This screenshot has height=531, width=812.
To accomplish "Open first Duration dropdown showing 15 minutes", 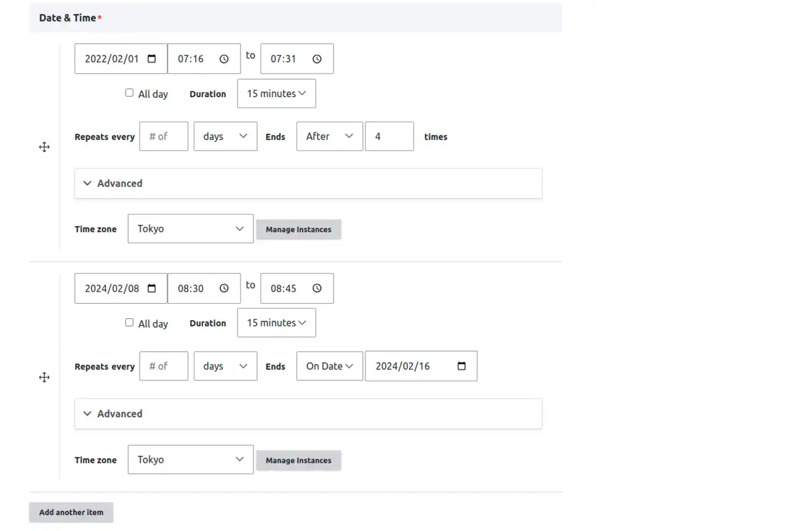I will [276, 93].
